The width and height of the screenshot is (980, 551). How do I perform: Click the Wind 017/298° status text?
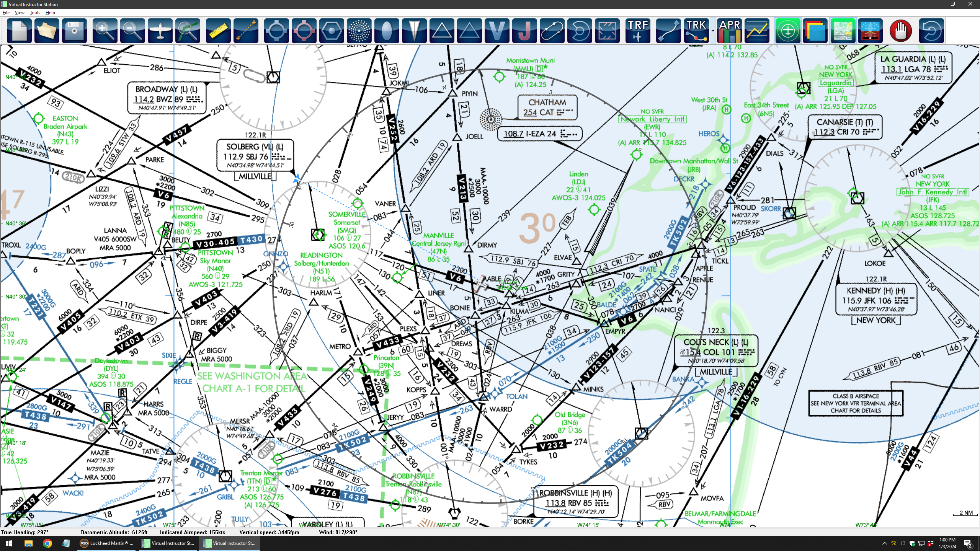click(x=338, y=532)
